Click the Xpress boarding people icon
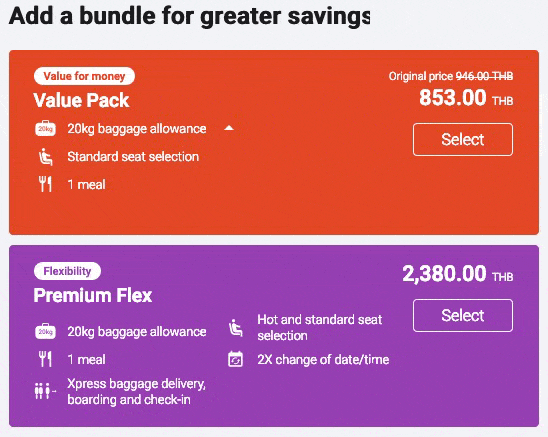The height and width of the screenshot is (437, 548). (45, 391)
